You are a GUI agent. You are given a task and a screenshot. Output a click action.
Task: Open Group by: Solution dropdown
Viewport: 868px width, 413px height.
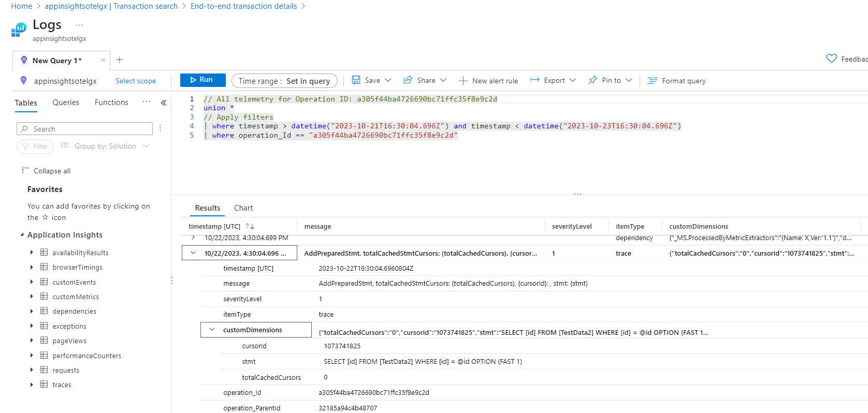coord(105,146)
